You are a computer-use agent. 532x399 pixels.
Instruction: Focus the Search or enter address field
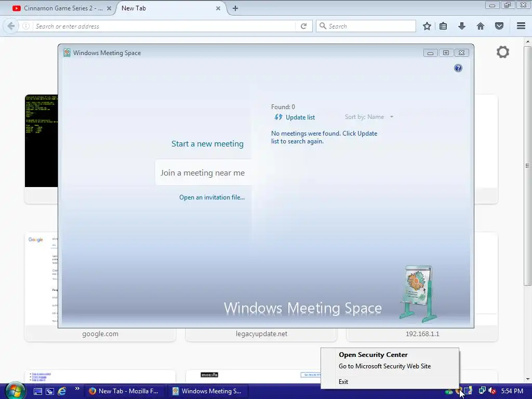coord(164,26)
